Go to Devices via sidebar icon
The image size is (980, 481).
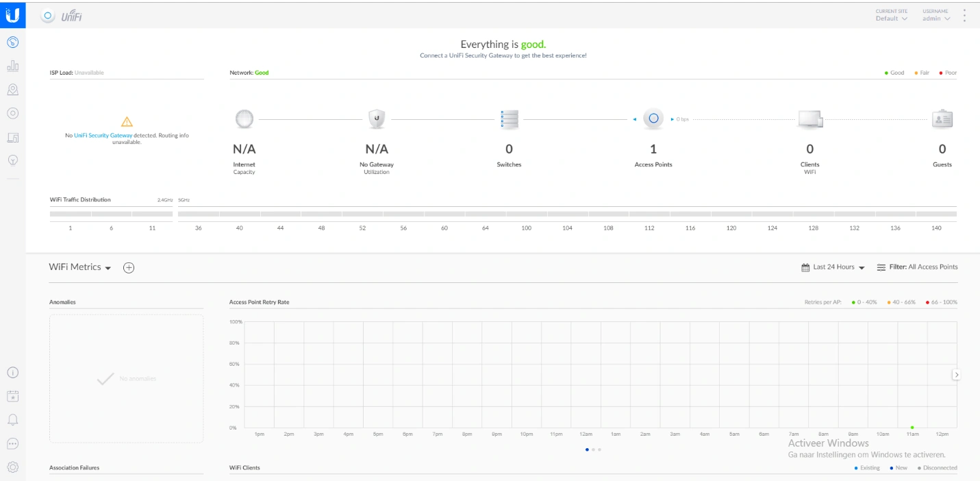pyautogui.click(x=12, y=114)
